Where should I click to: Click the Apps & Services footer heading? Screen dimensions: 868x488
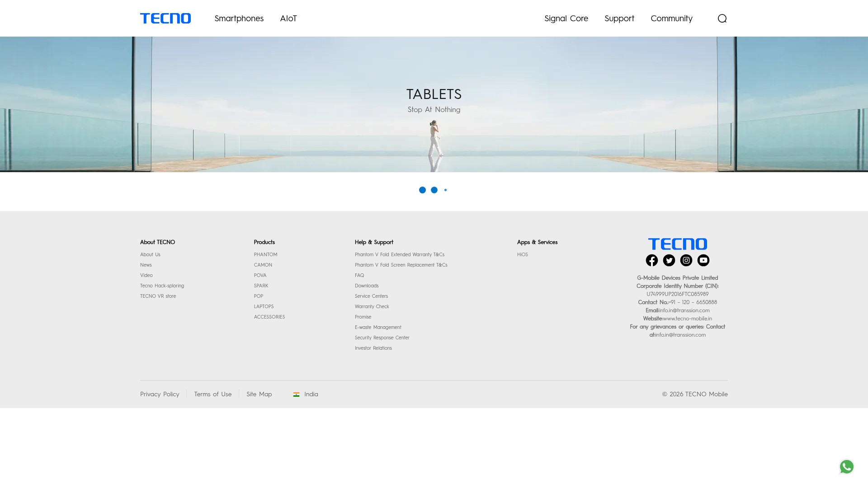point(537,242)
